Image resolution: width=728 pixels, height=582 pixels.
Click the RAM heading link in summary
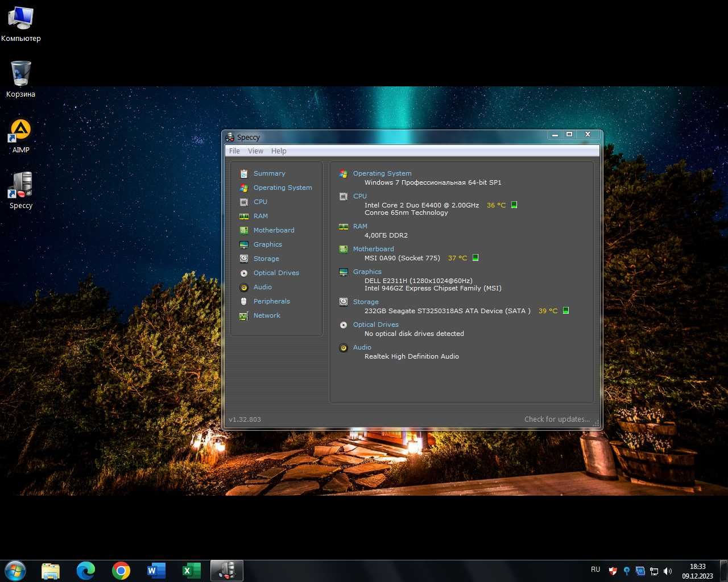pyautogui.click(x=360, y=226)
